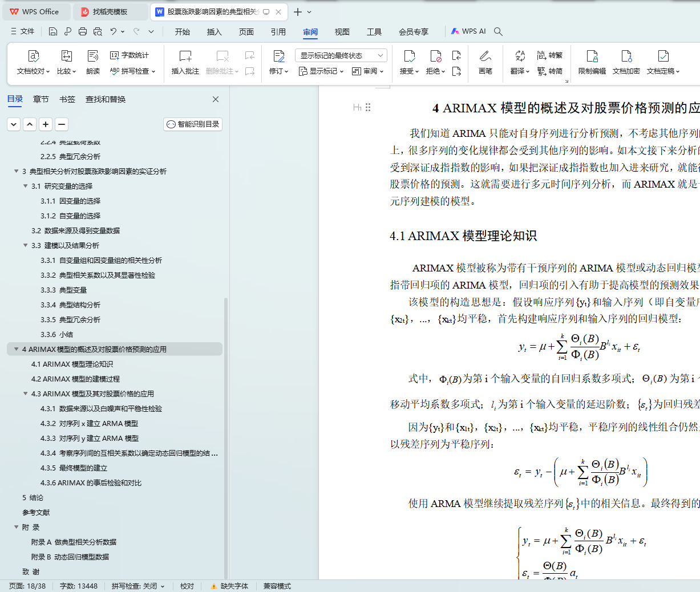700x592 pixels.
Task: Click the Undo arrow icon
Action: tap(114, 31)
